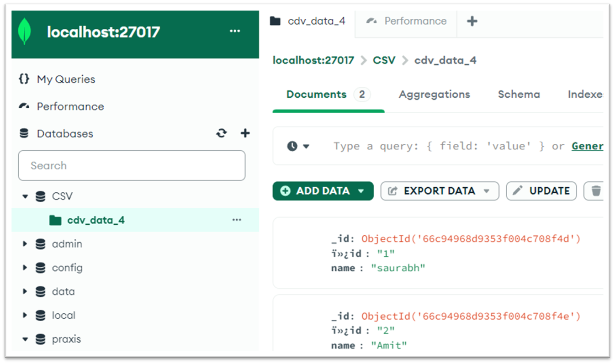Switch to the cdv_data_4 workspace tab
This screenshot has width=615, height=364.
(308, 21)
